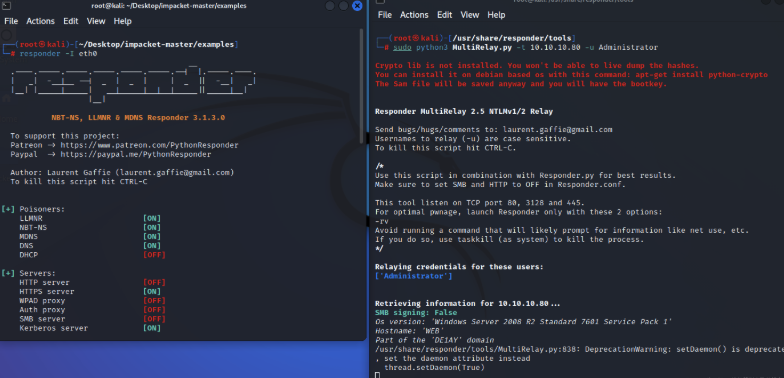
Task: Open Edit menu in right MultiRelay terminal
Action: [x=444, y=15]
